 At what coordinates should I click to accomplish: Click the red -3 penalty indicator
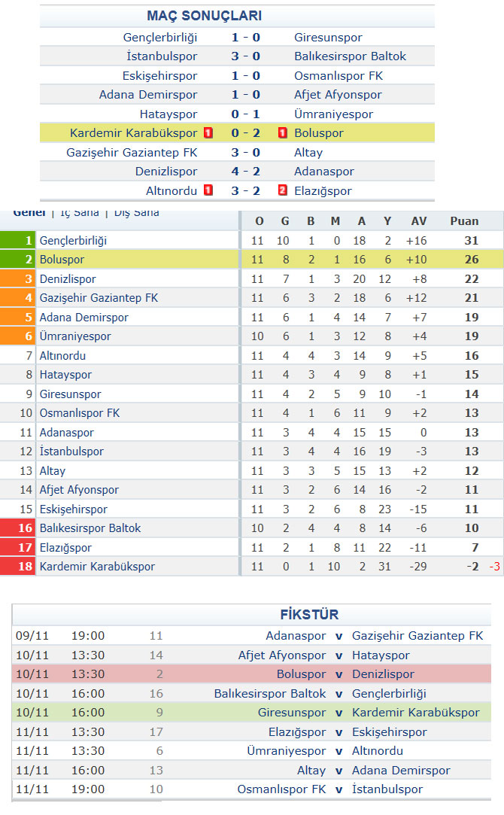[x=494, y=567]
